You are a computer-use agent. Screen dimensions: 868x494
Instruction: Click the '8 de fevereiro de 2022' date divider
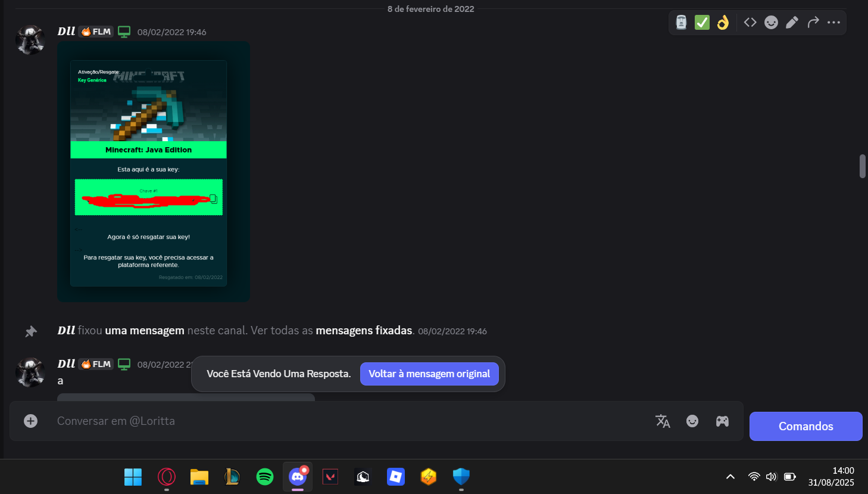click(x=431, y=9)
